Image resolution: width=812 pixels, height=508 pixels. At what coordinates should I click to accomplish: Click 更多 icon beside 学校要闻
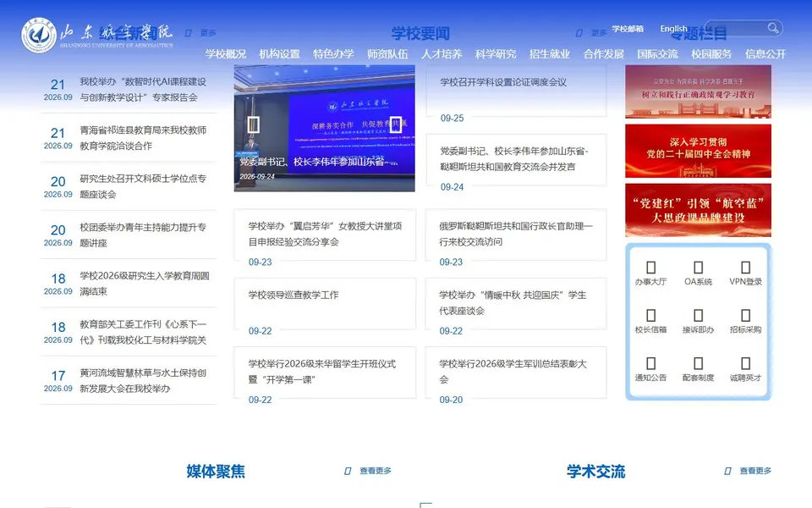(x=579, y=33)
